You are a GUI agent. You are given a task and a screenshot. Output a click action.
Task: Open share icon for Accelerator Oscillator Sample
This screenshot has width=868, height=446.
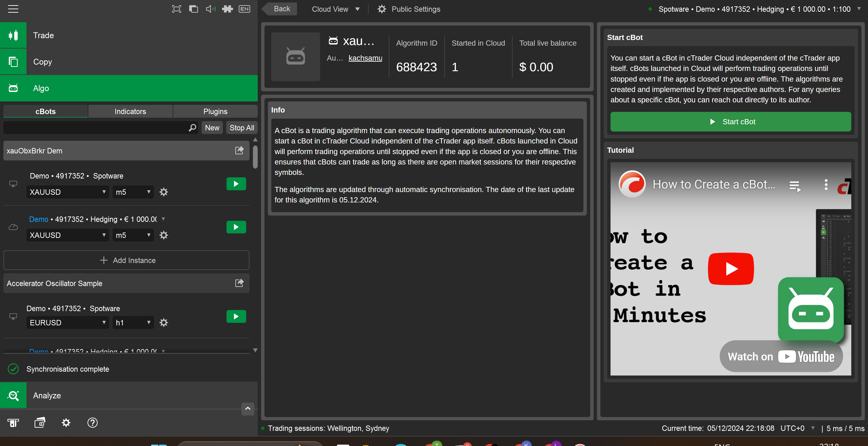pyautogui.click(x=239, y=283)
